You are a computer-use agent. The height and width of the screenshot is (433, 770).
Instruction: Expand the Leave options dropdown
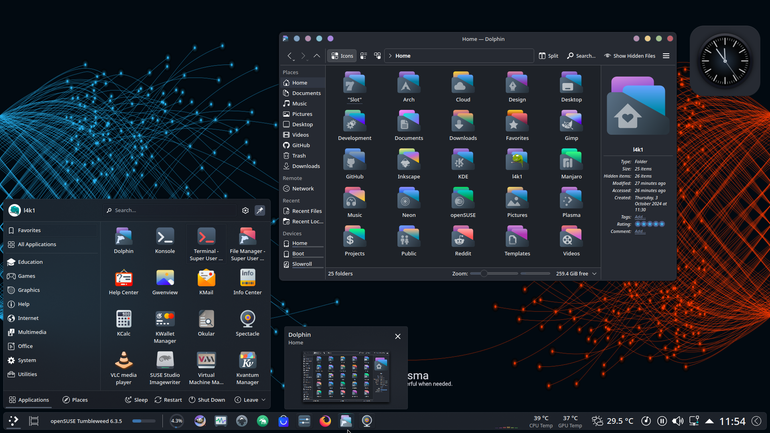click(250, 400)
